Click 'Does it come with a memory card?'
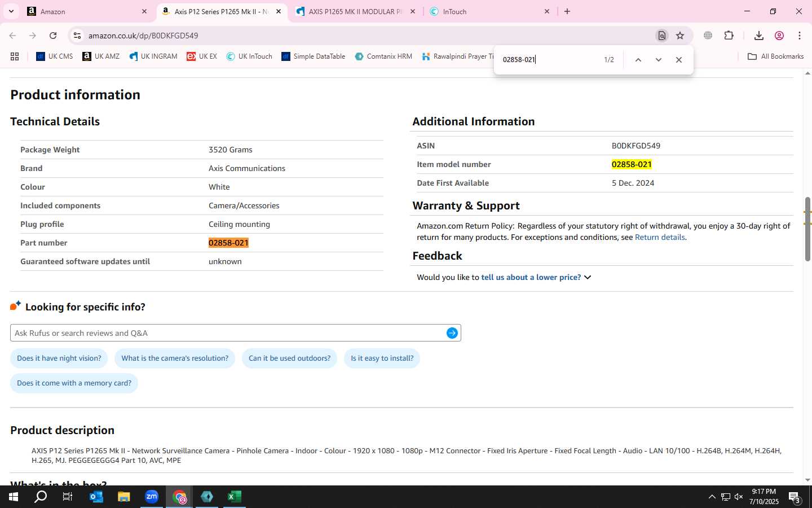 (74, 383)
